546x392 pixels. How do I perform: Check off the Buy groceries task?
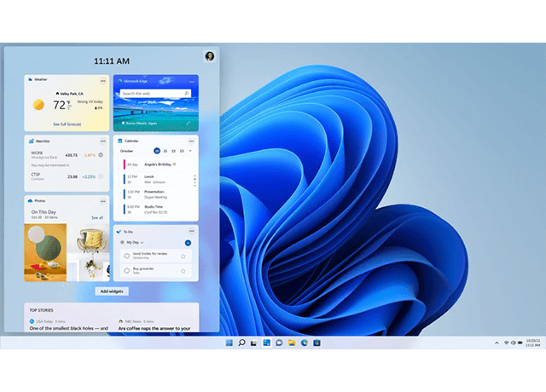(126, 270)
